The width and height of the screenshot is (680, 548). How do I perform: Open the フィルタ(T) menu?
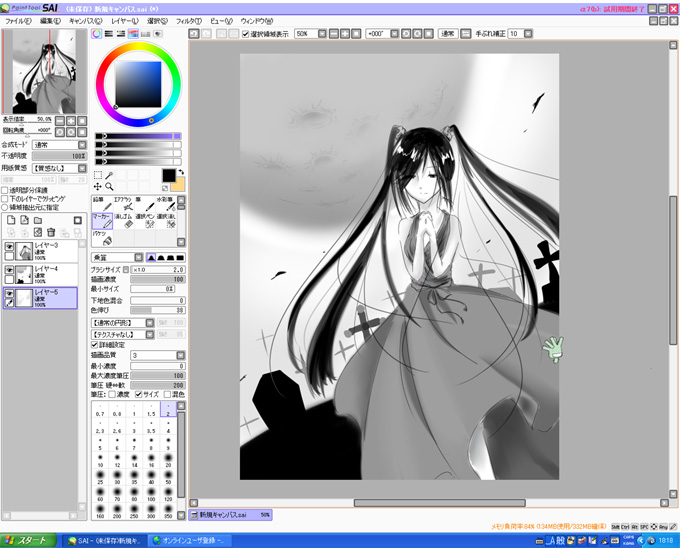(x=189, y=21)
